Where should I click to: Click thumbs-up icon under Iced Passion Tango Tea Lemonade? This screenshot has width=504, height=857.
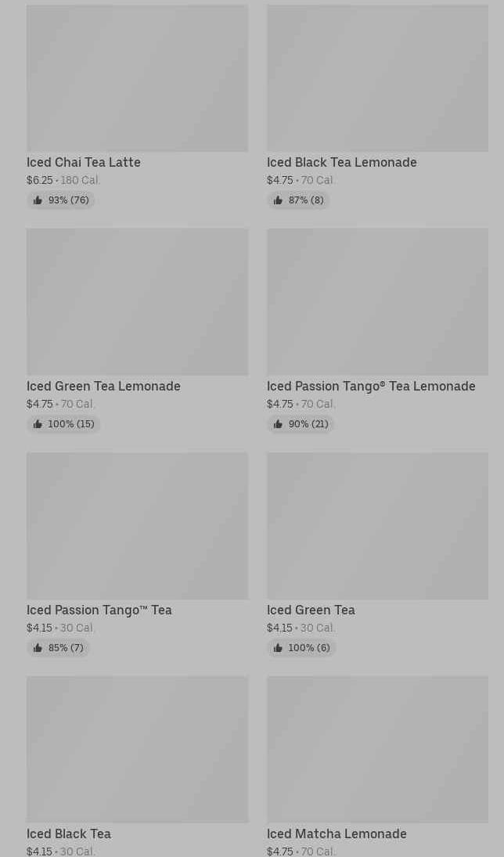coord(278,424)
